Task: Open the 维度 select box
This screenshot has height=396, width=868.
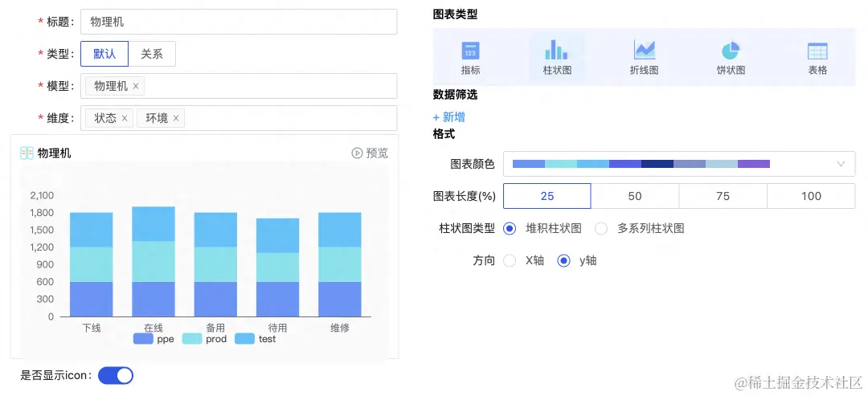Action: pyautogui.click(x=239, y=118)
